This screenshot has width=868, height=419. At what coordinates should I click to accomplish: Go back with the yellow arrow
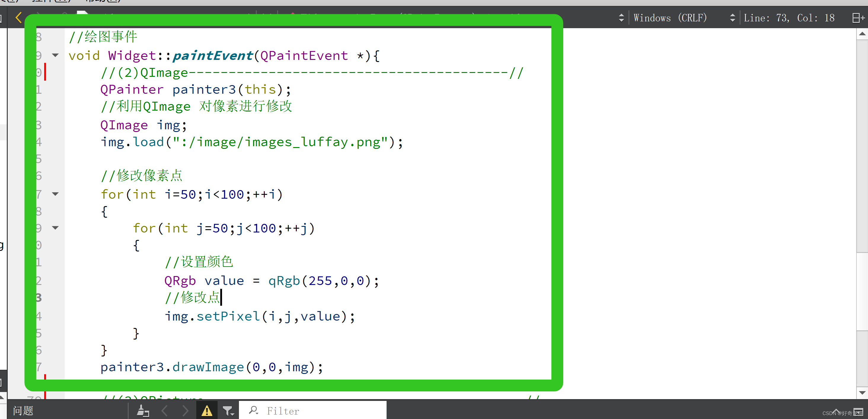coord(19,17)
